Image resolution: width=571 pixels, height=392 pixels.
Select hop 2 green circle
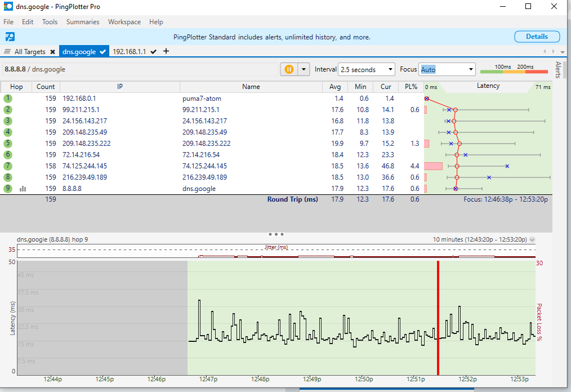(8, 110)
